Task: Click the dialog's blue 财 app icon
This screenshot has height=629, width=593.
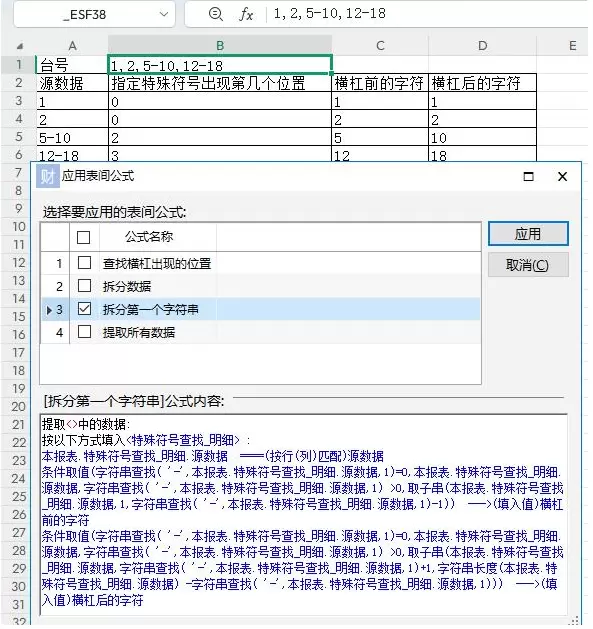Action: 47,177
